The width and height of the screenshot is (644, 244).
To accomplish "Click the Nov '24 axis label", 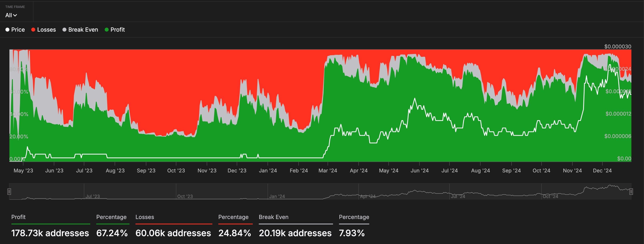I will 573,171.
